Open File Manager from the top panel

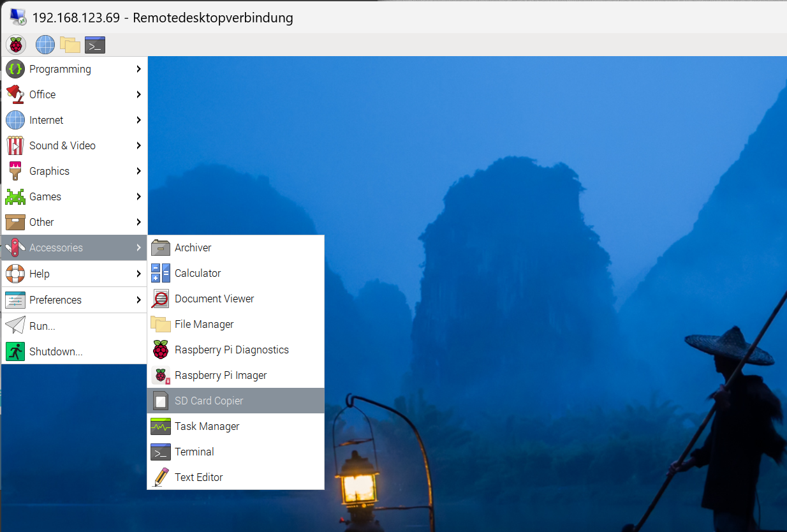click(70, 45)
